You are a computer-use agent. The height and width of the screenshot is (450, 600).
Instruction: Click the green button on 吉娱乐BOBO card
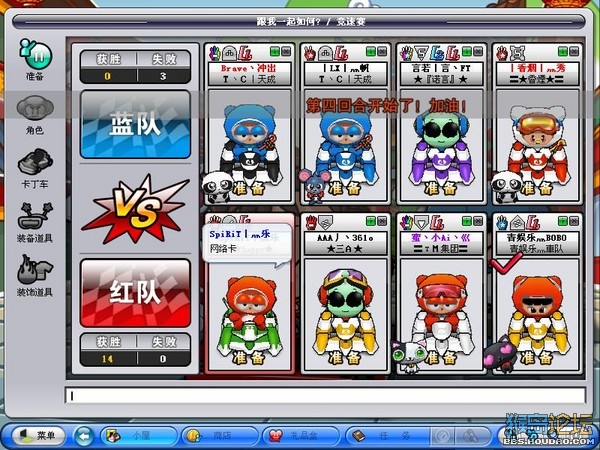(x=562, y=221)
